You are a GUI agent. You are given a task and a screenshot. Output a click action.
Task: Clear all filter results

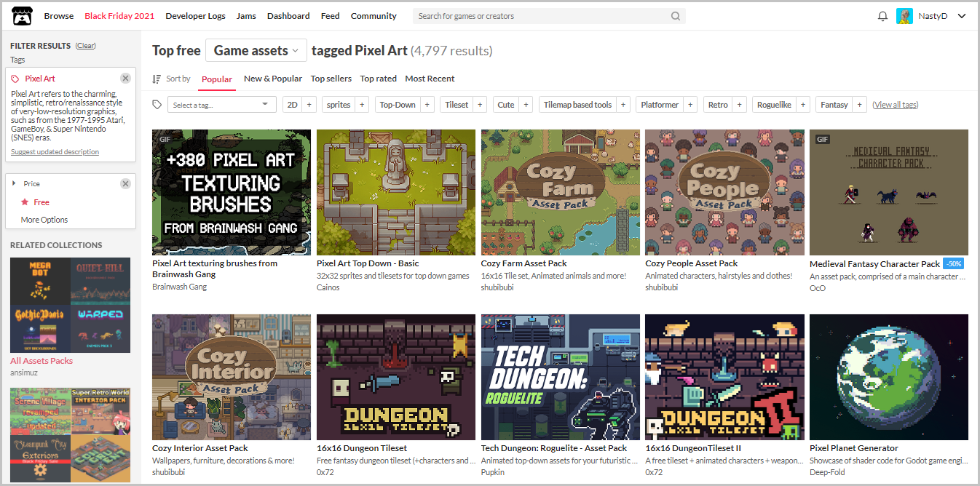pos(86,46)
